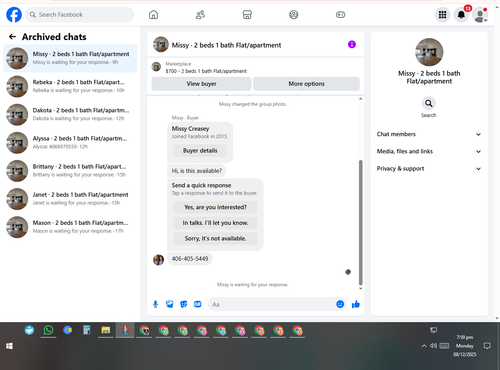This screenshot has height=370, width=500.
Task: Click the Windows Start button
Action: [9, 346]
